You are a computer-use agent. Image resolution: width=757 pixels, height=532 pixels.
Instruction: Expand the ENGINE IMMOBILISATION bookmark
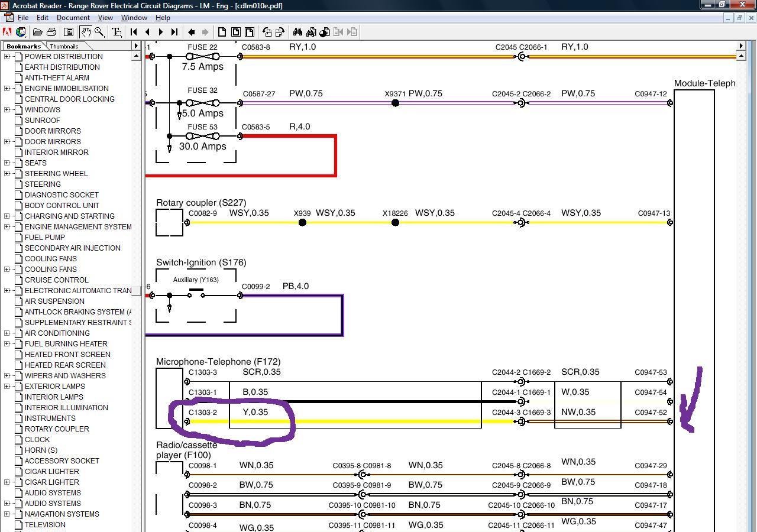point(7,89)
